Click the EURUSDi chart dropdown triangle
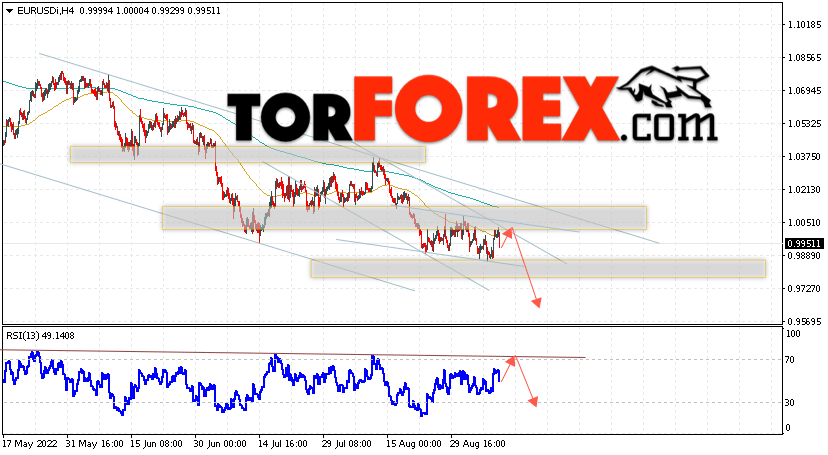 click(9, 11)
